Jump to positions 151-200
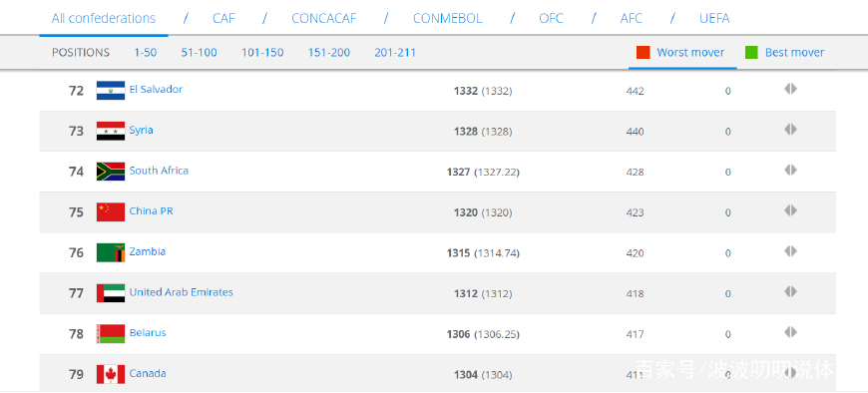Screen dimensions: 868x393 click(x=329, y=53)
